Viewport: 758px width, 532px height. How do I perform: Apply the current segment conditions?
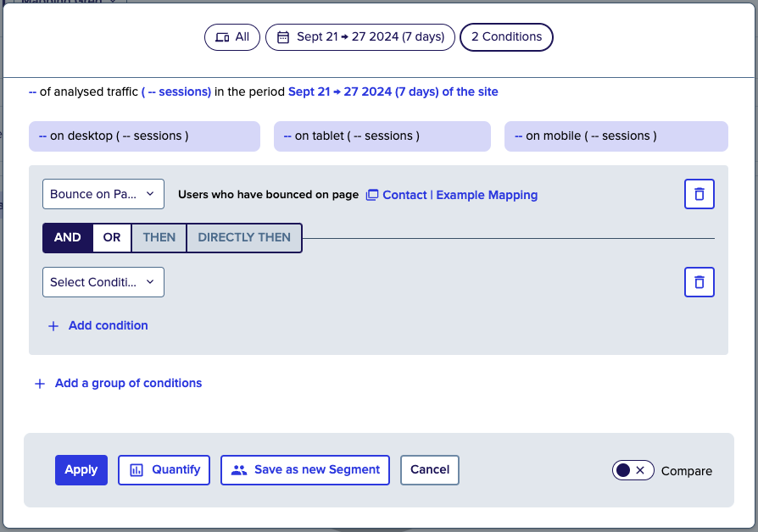81,470
